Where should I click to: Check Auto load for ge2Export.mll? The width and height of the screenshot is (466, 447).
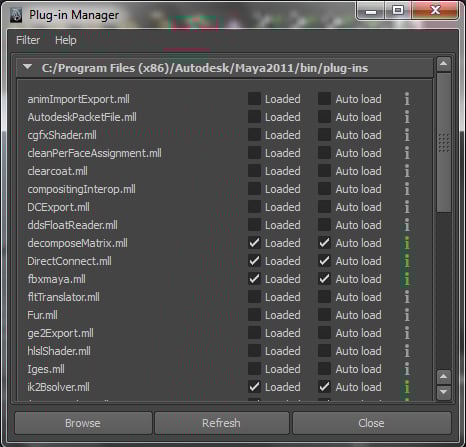click(x=324, y=333)
